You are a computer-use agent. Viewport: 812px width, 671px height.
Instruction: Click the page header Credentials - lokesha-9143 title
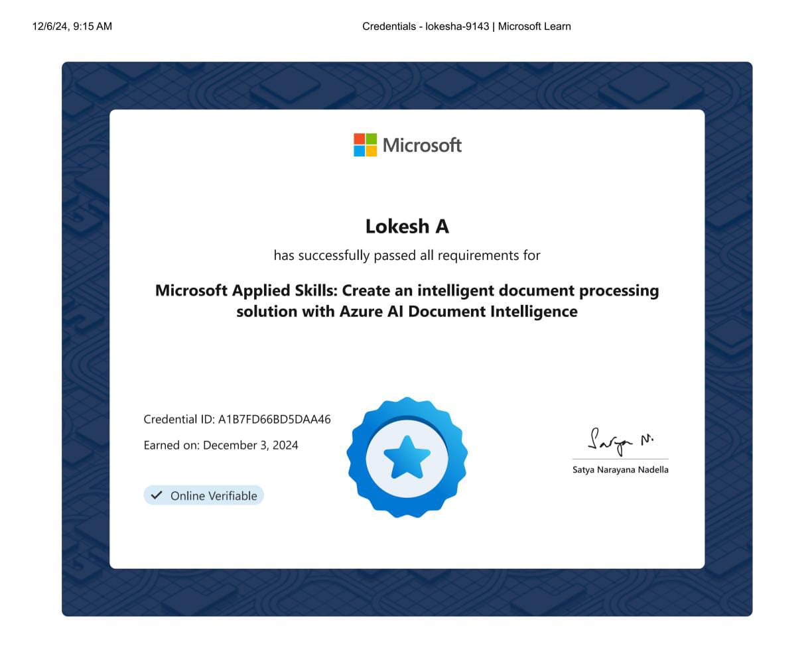click(x=466, y=27)
